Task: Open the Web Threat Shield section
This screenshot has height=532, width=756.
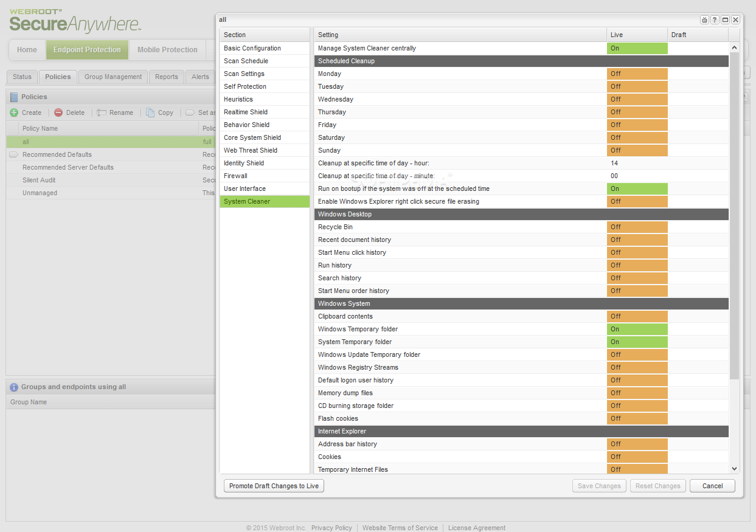Action: (265, 150)
